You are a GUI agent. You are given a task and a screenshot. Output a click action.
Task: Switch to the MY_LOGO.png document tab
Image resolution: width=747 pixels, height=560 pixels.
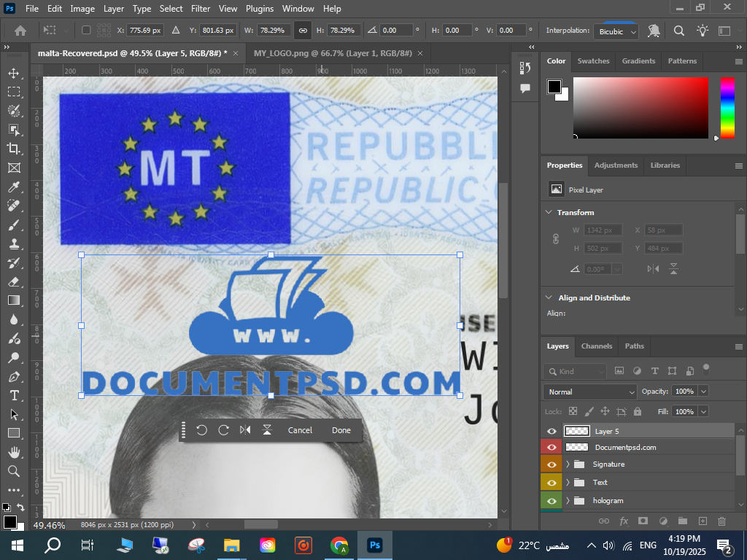point(333,53)
